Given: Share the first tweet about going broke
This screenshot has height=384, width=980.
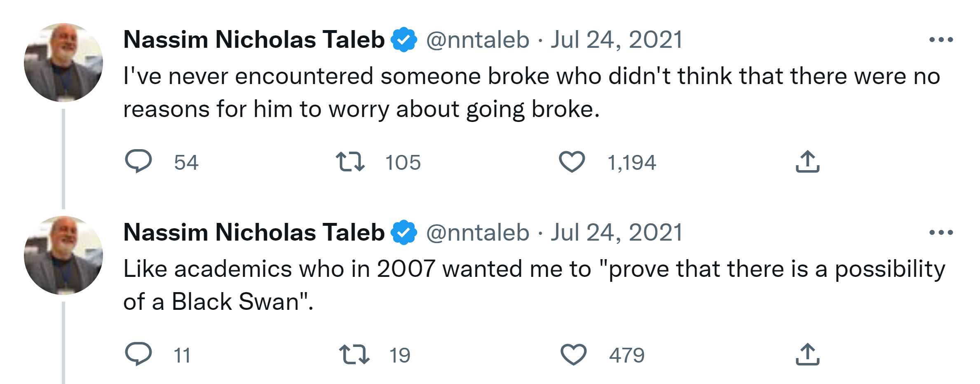Looking at the screenshot, I should [807, 161].
